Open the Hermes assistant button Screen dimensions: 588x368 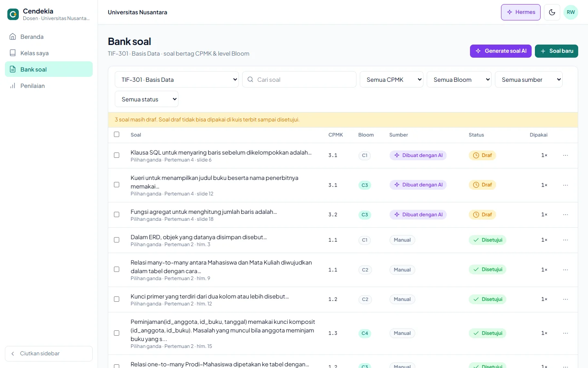click(x=521, y=12)
